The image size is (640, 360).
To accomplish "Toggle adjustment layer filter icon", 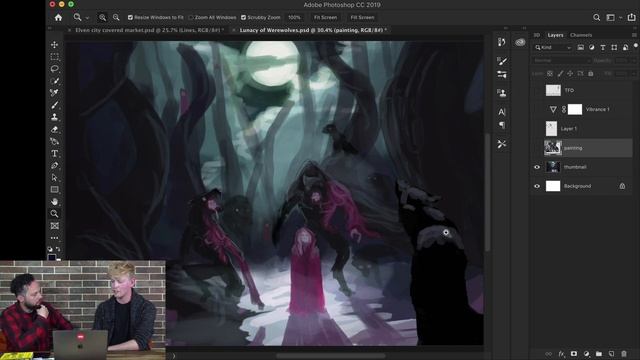I will 592,48.
